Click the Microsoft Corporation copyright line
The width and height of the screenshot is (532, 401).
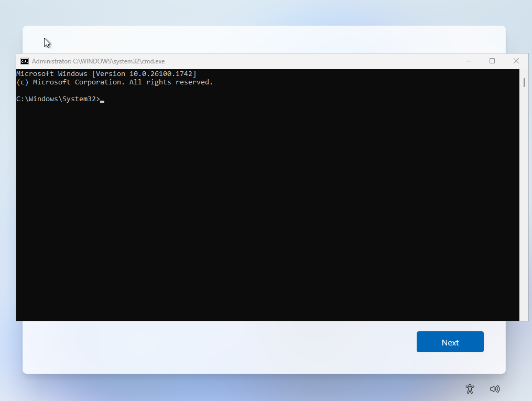tap(114, 82)
